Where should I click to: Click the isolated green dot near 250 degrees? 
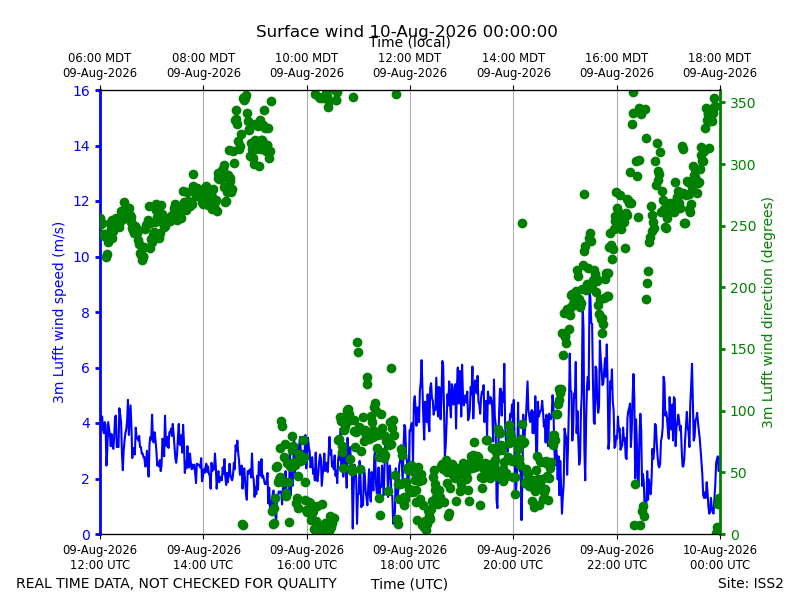point(522,223)
